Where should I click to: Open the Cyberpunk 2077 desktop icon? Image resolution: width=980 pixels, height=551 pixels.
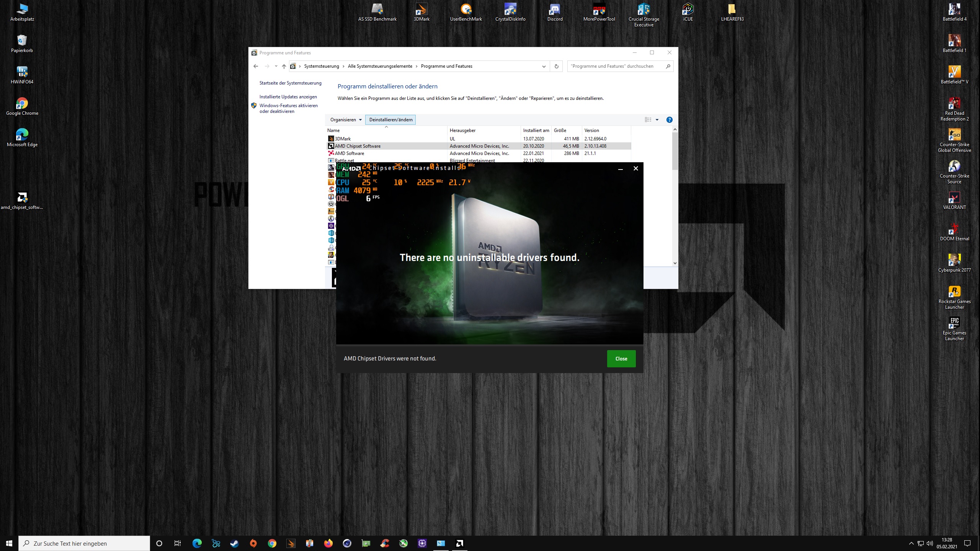click(954, 260)
